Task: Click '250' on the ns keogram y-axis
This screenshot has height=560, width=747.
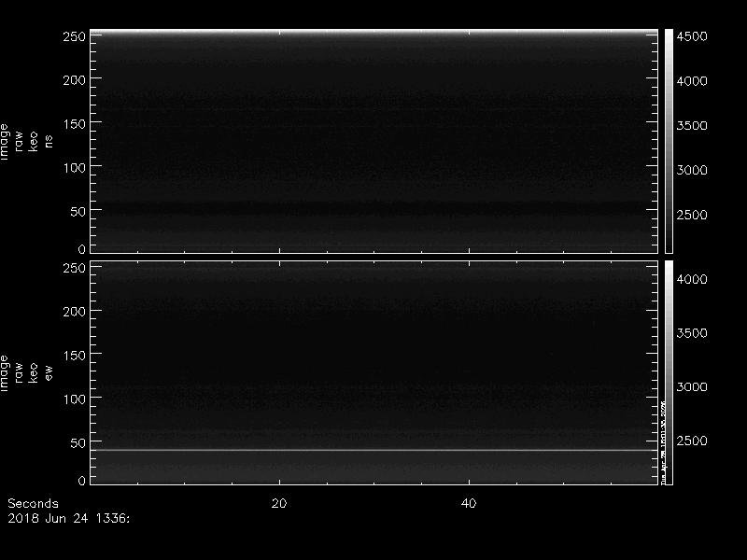Action: click(x=75, y=36)
